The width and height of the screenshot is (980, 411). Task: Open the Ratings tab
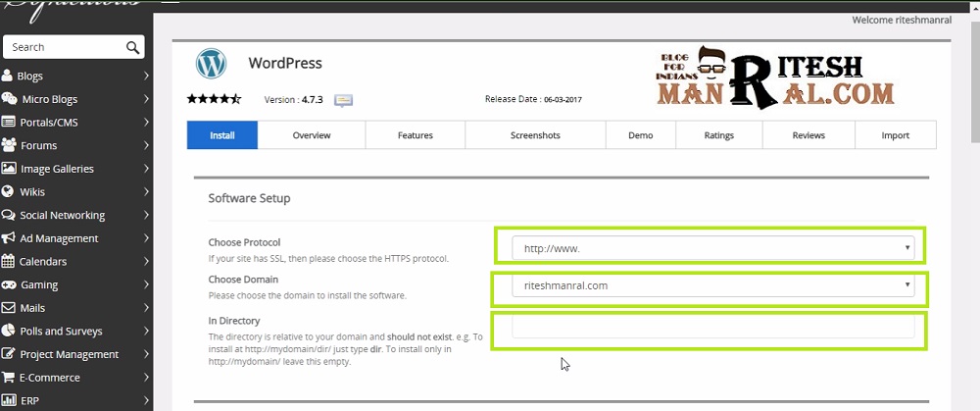[718, 135]
